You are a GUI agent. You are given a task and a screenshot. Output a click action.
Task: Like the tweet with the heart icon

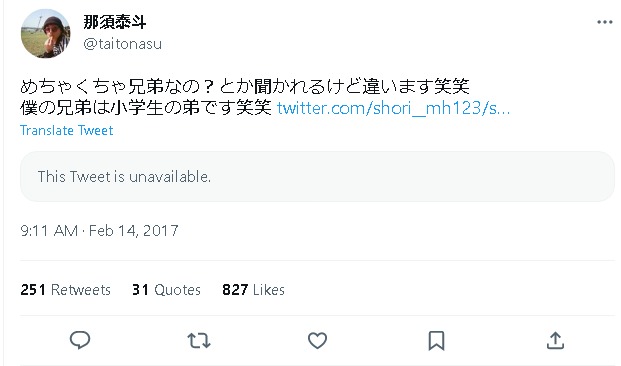[x=318, y=340]
